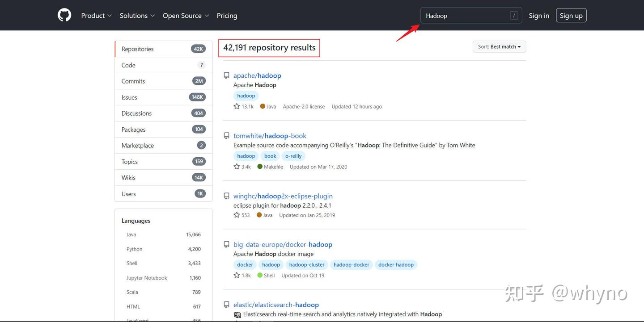This screenshot has height=322, width=644.
Task: Click hadoop topic tag under apache/hadoop
Action: click(x=246, y=96)
